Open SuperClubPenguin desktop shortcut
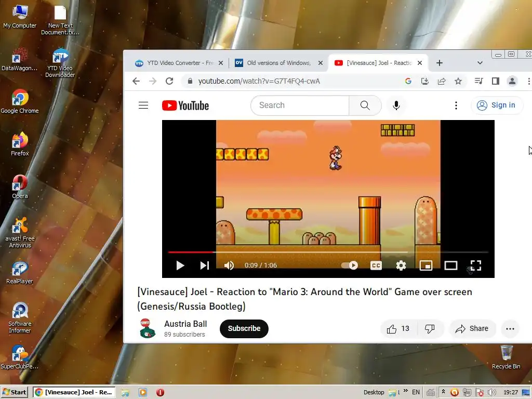Image resolution: width=532 pixels, height=399 pixels. 20,357
